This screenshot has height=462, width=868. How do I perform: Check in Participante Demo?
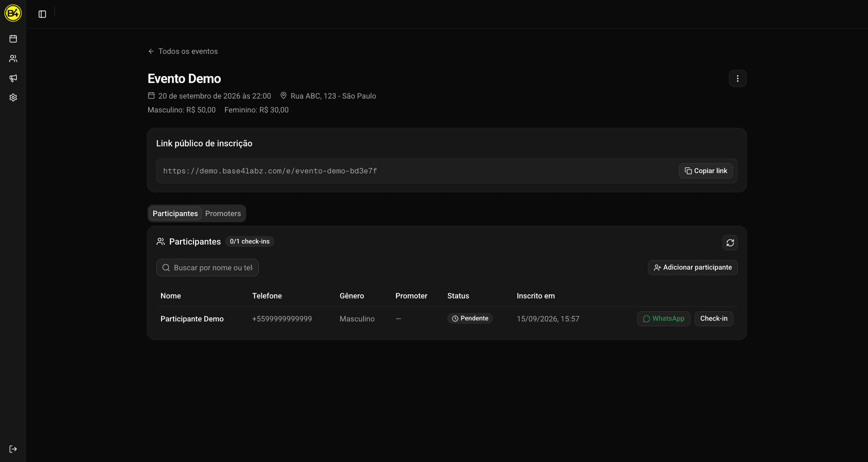714,319
